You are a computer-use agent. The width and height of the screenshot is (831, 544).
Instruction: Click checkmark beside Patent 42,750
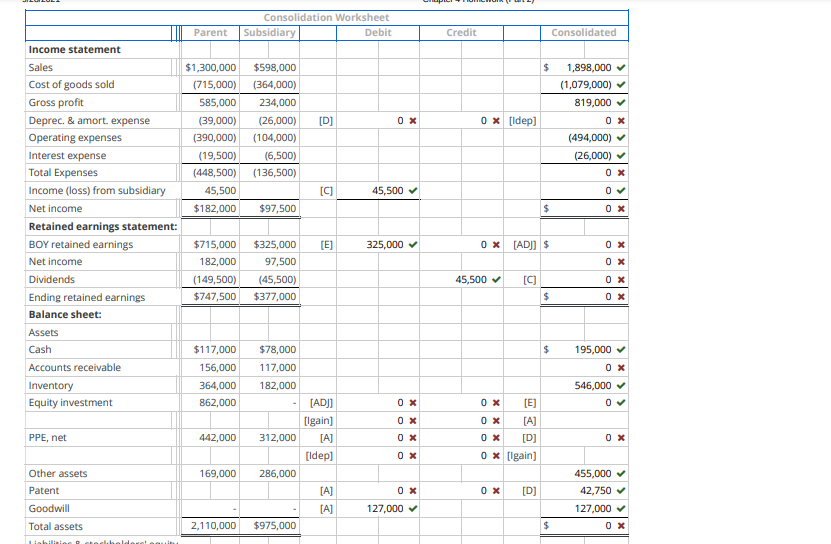click(x=621, y=490)
